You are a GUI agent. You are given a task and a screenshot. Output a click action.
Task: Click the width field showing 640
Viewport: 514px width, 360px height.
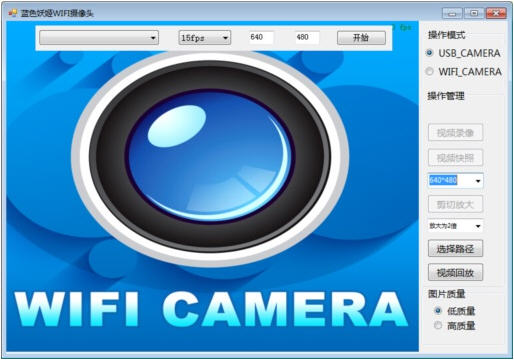pos(261,37)
